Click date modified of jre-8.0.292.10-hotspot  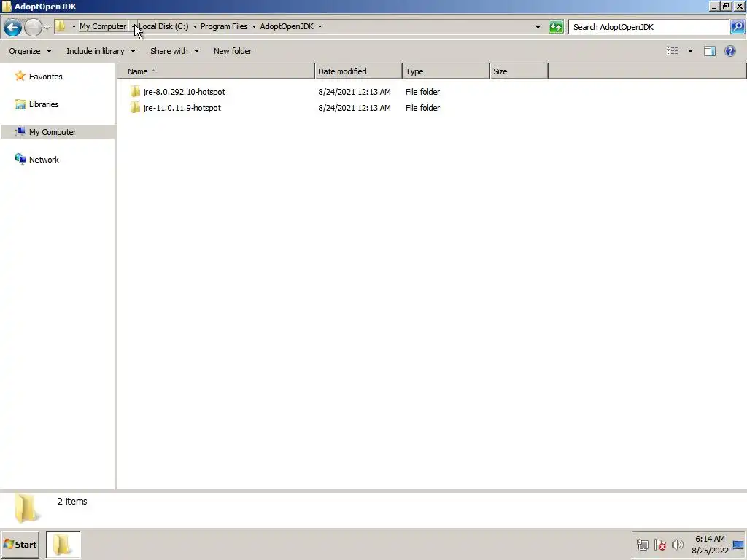click(355, 92)
